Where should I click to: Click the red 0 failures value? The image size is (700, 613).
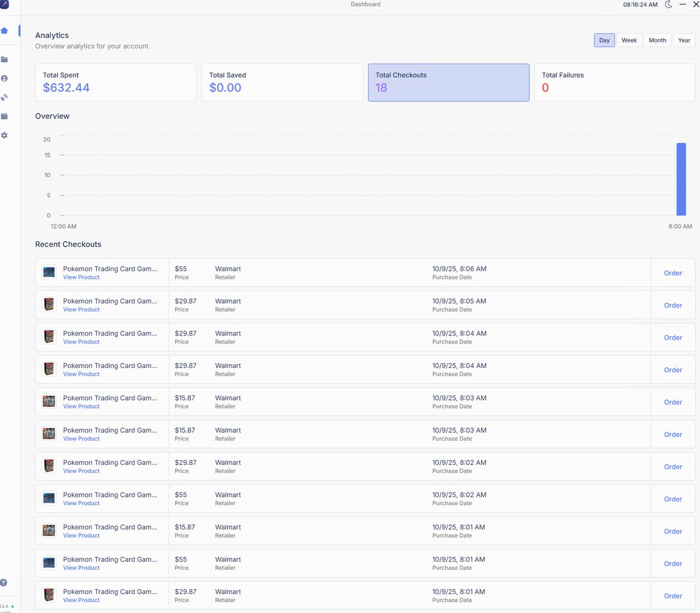pos(545,88)
